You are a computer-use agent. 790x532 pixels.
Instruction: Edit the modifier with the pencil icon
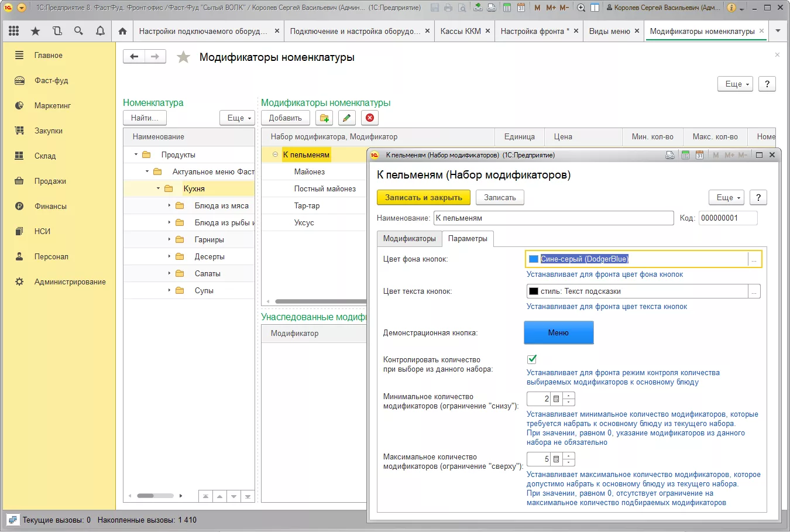(x=347, y=118)
